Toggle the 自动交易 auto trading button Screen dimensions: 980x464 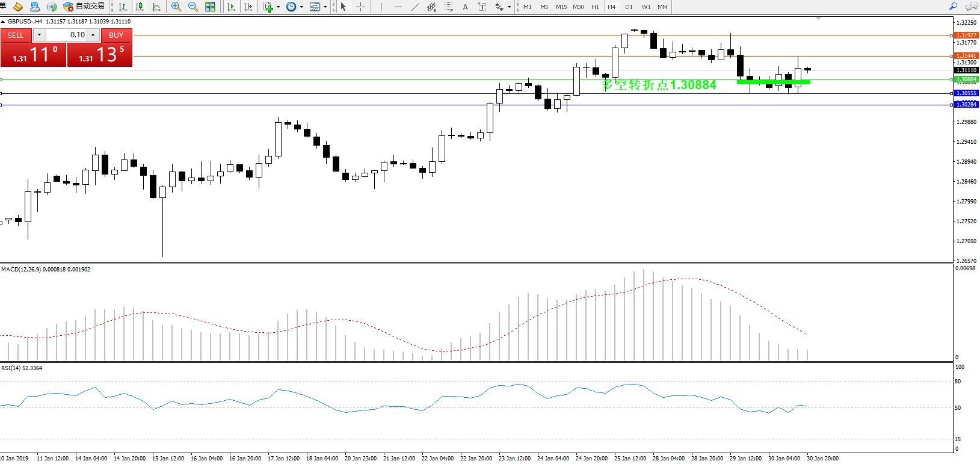coord(84,7)
